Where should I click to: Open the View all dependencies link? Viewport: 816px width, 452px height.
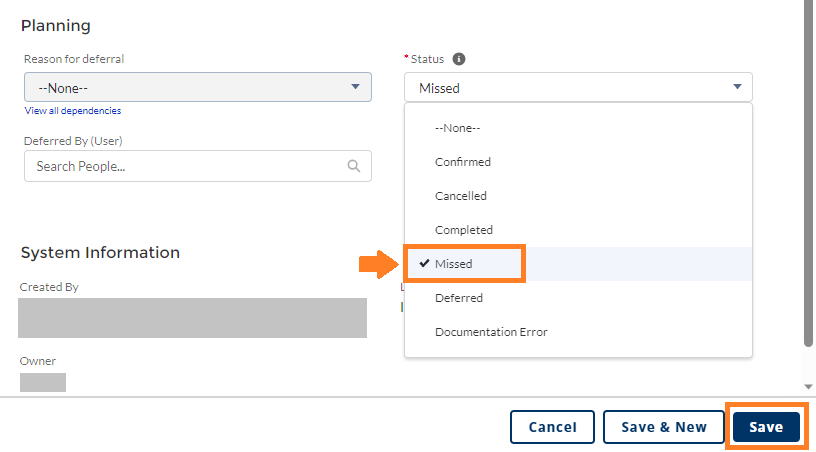[73, 111]
